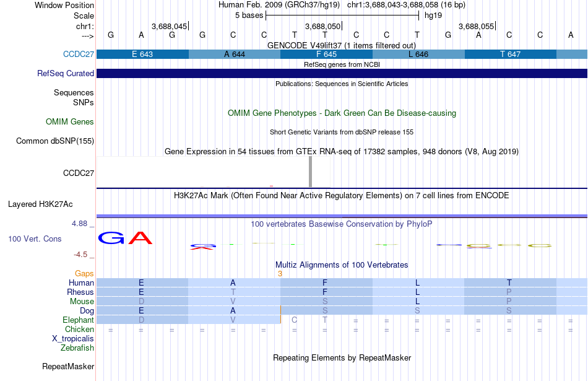Click the Multiz Alignments of 100 Vertebrates title
This screenshot has width=588, height=381.
coord(342,265)
